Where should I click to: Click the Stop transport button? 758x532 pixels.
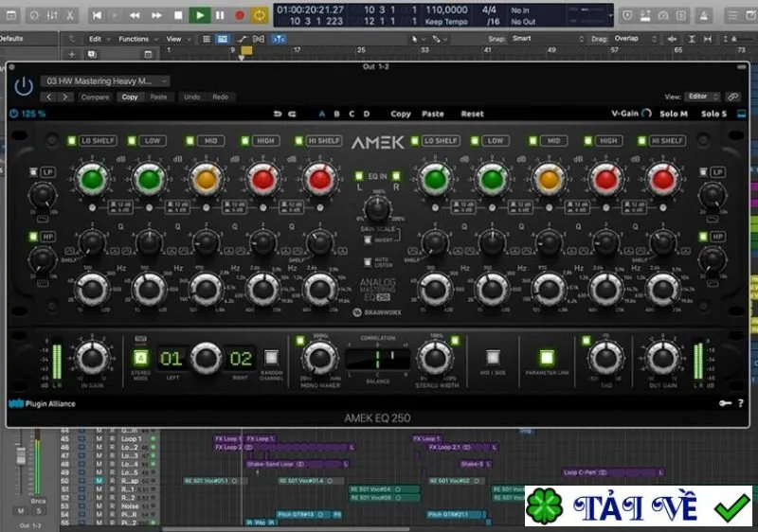coord(178,15)
